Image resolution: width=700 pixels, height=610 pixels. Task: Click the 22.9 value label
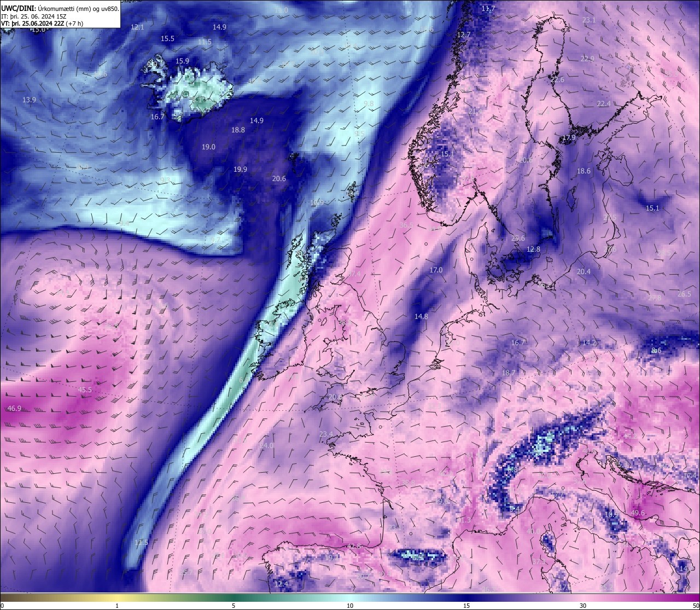(587, 59)
